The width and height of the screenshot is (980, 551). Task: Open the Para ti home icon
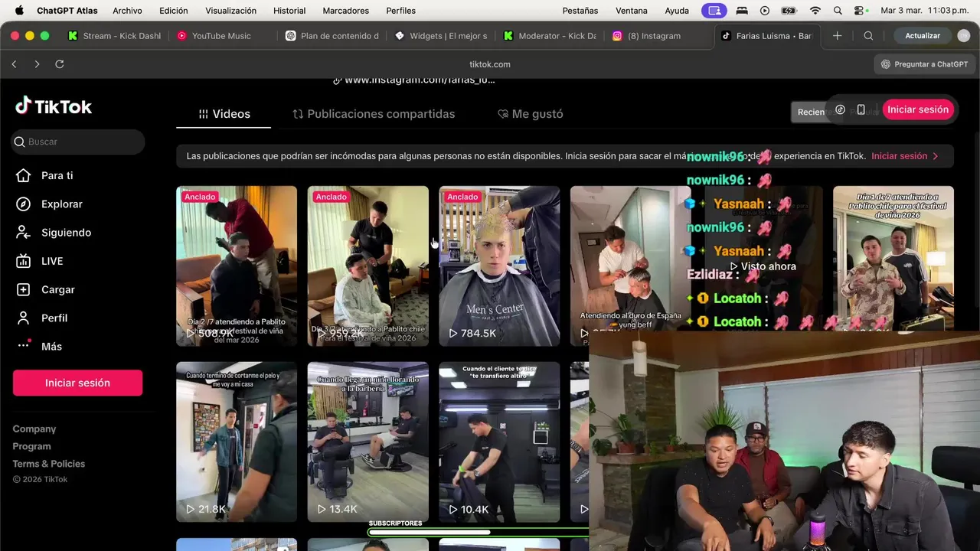(23, 175)
